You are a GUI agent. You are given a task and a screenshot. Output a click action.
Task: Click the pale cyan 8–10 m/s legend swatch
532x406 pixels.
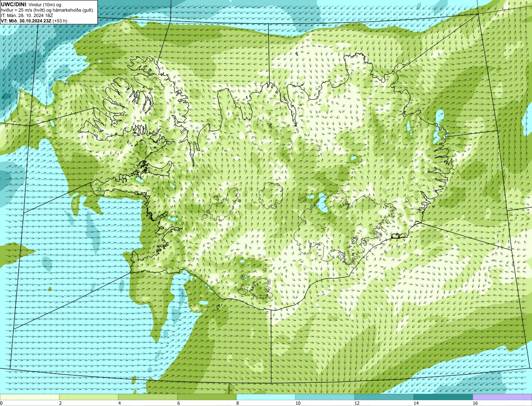266,397
